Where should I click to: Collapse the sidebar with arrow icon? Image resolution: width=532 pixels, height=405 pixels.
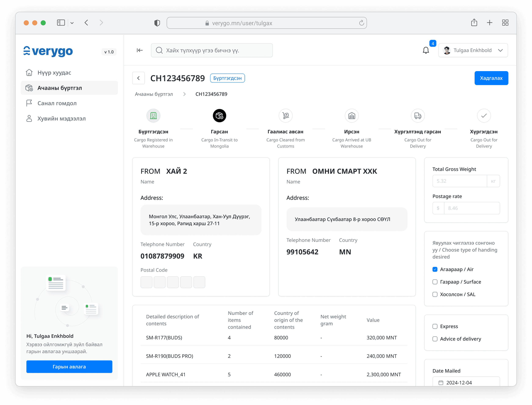click(140, 50)
